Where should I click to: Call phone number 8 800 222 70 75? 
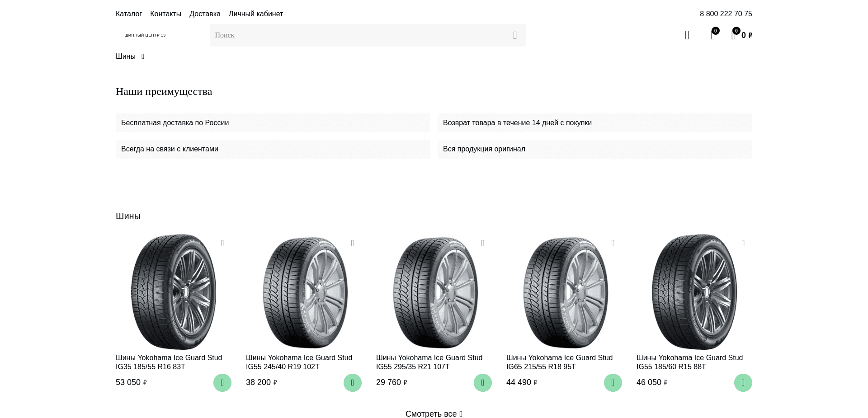pos(726,14)
